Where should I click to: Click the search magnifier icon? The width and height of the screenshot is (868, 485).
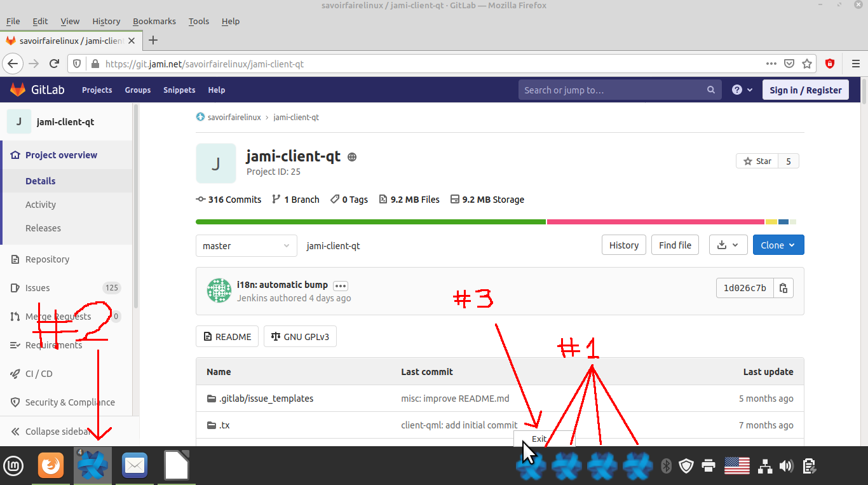pyautogui.click(x=711, y=90)
